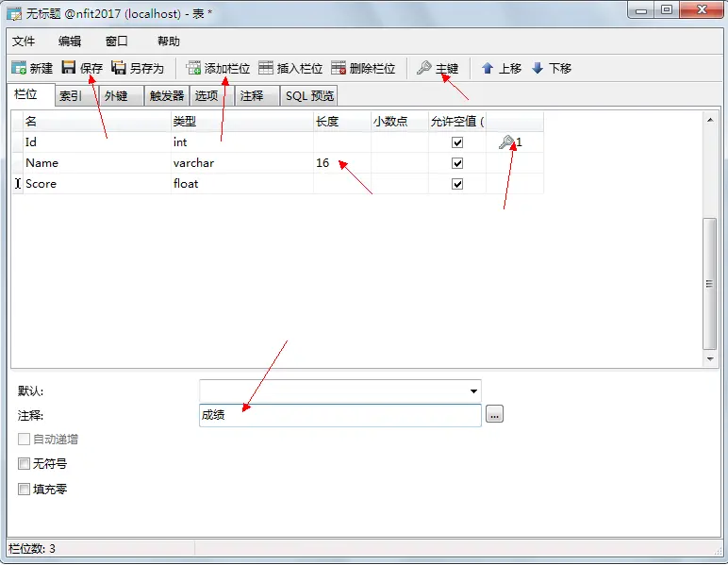Click the 长度 column header
The height and width of the screenshot is (565, 728).
click(x=342, y=122)
